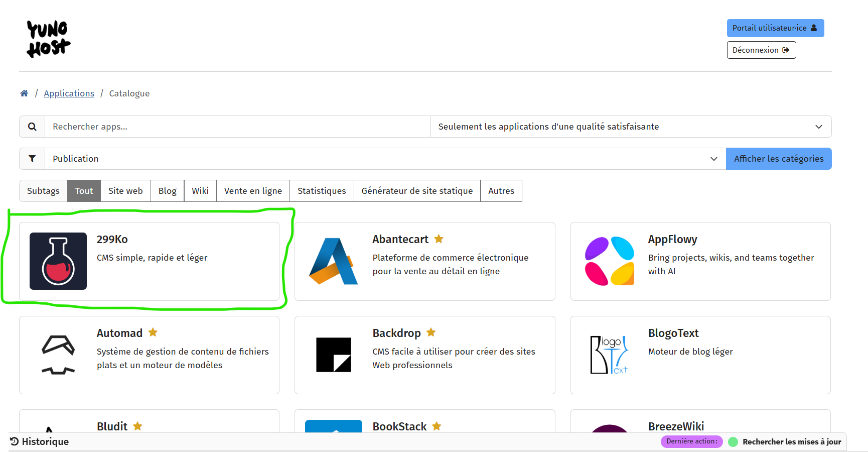Go to home via house icon
Image resolution: width=868 pixels, height=452 pixels.
coord(24,93)
